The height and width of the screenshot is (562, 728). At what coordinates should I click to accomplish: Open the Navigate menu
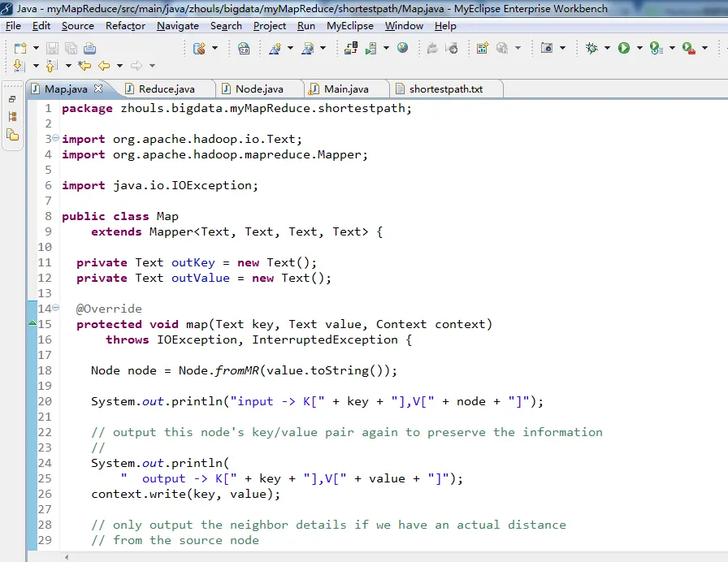click(178, 26)
